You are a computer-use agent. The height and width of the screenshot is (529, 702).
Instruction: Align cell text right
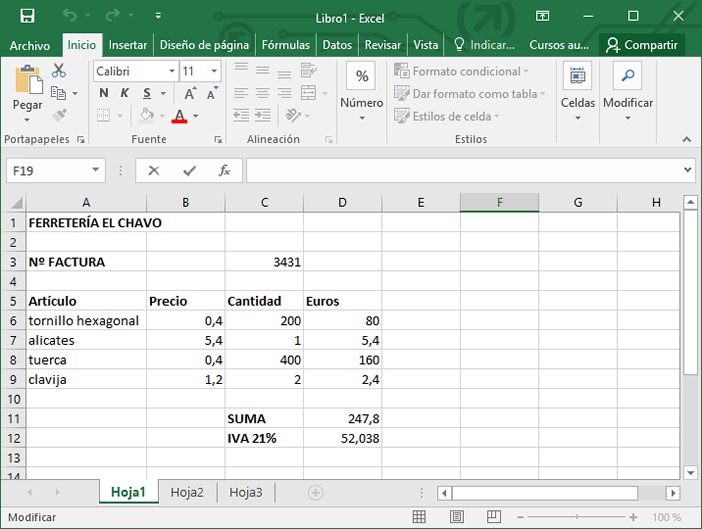pos(284,93)
